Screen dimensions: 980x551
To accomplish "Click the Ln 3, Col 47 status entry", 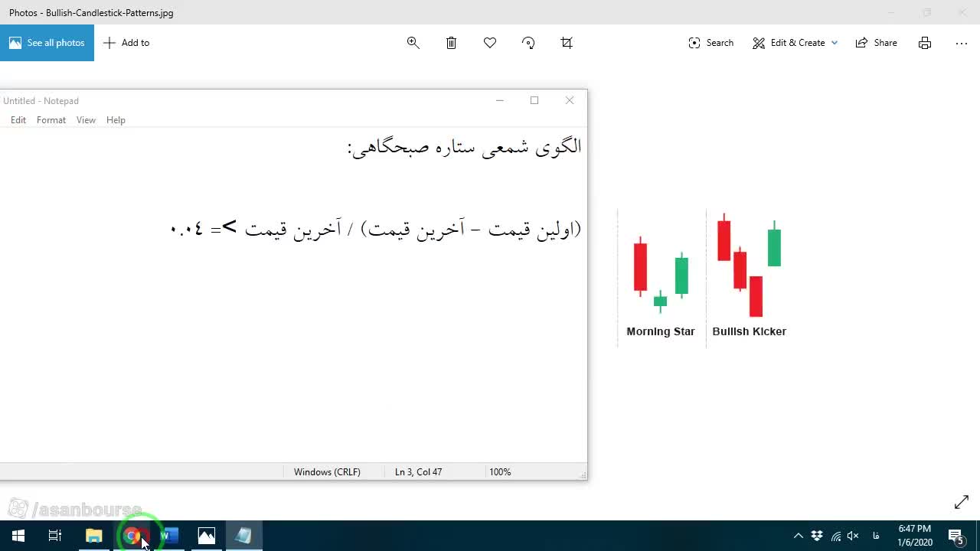I will click(x=418, y=472).
